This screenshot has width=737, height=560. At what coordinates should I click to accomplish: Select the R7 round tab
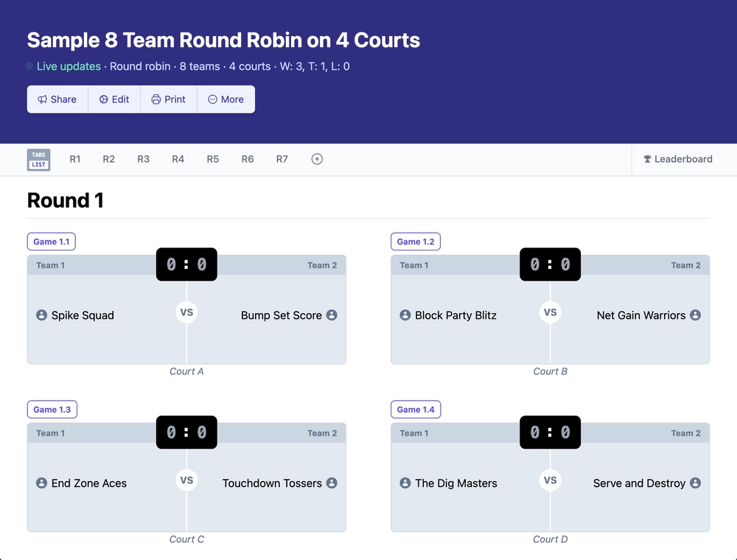coord(282,159)
